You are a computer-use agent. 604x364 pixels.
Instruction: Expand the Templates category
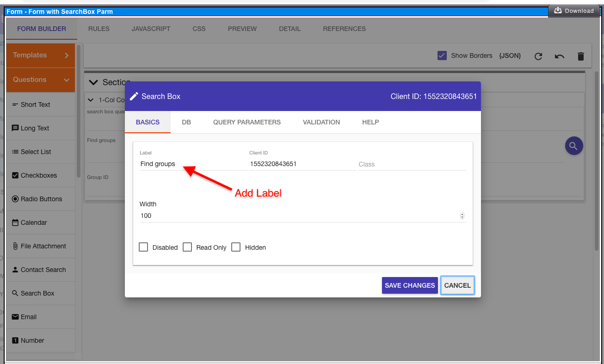pyautogui.click(x=40, y=55)
